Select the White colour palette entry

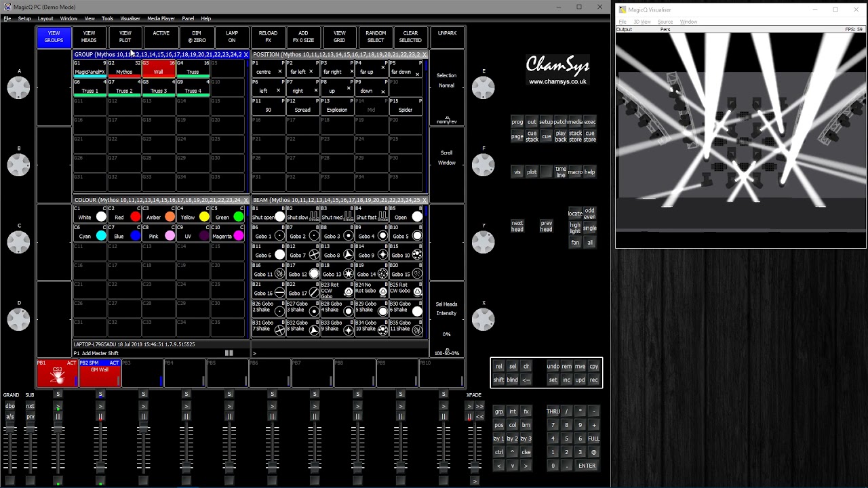pyautogui.click(x=90, y=213)
